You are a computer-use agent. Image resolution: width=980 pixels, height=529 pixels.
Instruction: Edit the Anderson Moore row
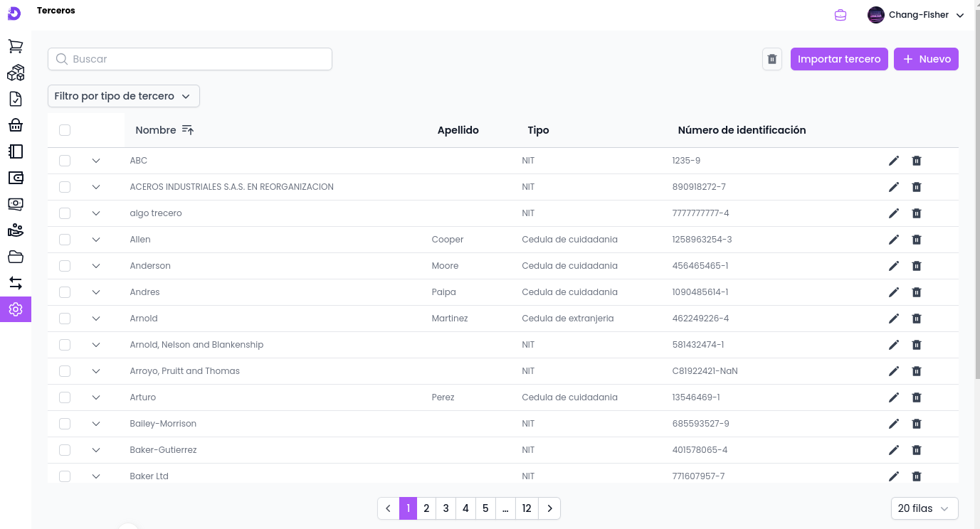(x=894, y=266)
